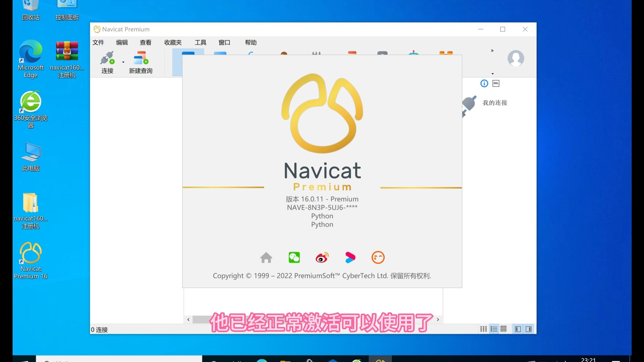Open the 收藏夹 (Favorites) menu
Viewport: 644px width, 362px height.
click(173, 42)
